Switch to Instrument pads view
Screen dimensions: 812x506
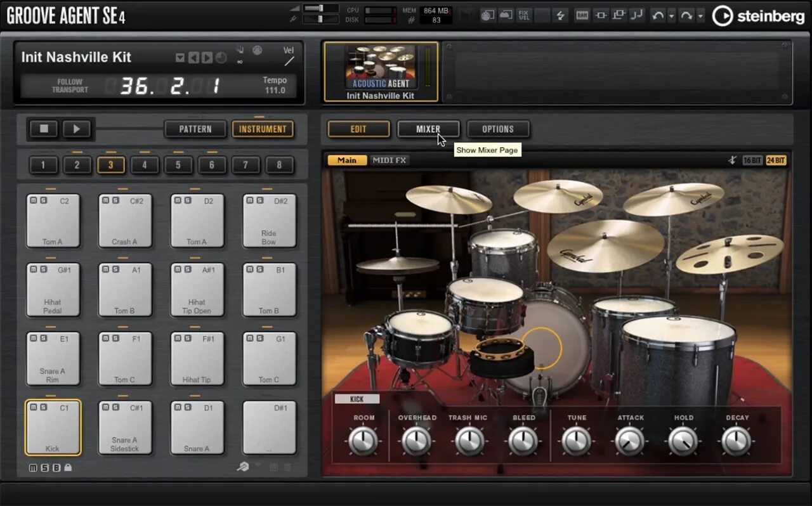coord(263,129)
